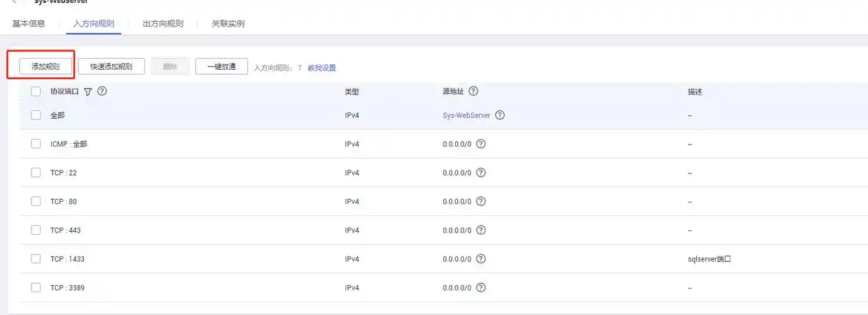868x315 pixels.
Task: Click the TCP : 22 protocol text
Action: [64, 173]
